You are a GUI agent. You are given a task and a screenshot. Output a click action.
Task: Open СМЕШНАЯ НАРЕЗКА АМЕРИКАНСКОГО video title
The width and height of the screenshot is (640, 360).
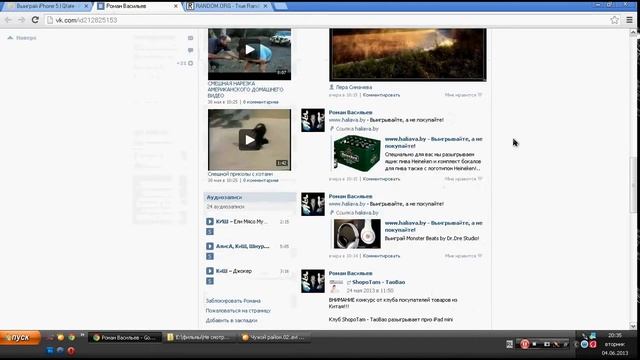(245, 89)
